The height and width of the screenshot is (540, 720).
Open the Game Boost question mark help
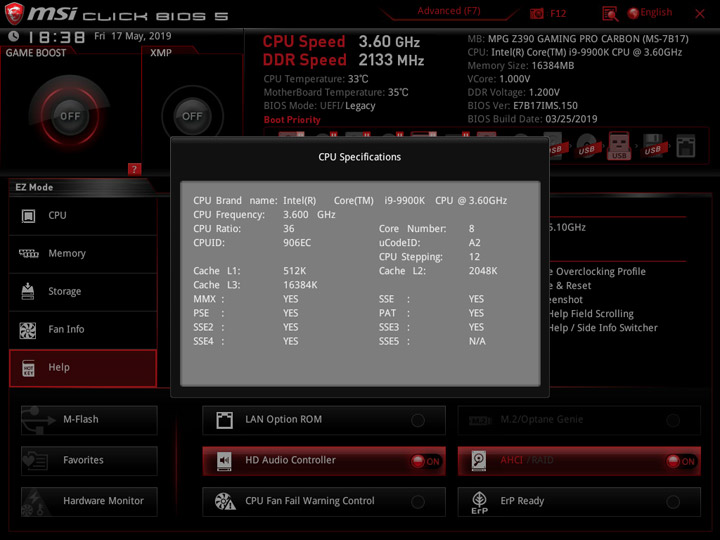click(x=134, y=169)
